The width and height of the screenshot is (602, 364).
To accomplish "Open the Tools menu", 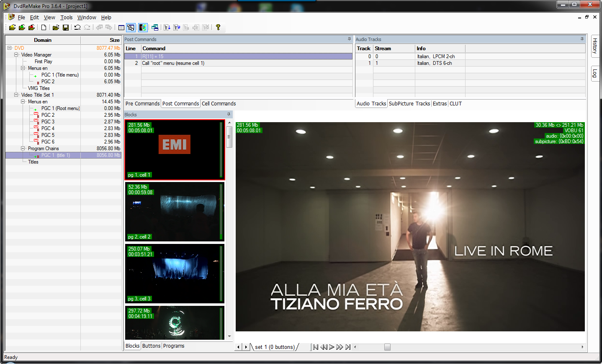I will click(x=66, y=18).
